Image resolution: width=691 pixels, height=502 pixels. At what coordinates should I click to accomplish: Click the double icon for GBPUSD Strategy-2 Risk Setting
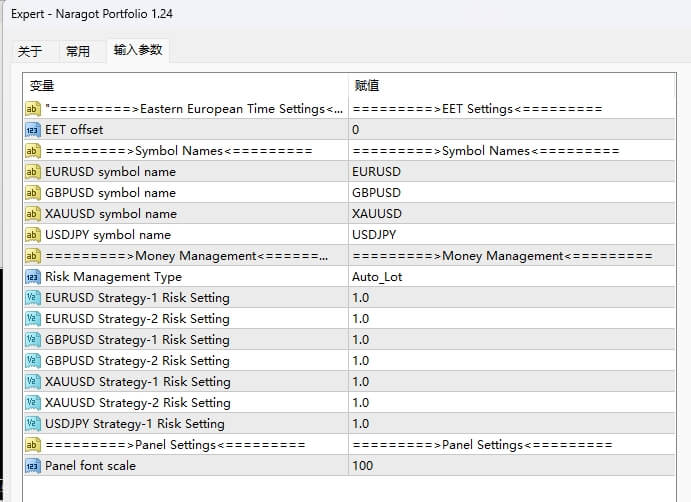coord(33,361)
